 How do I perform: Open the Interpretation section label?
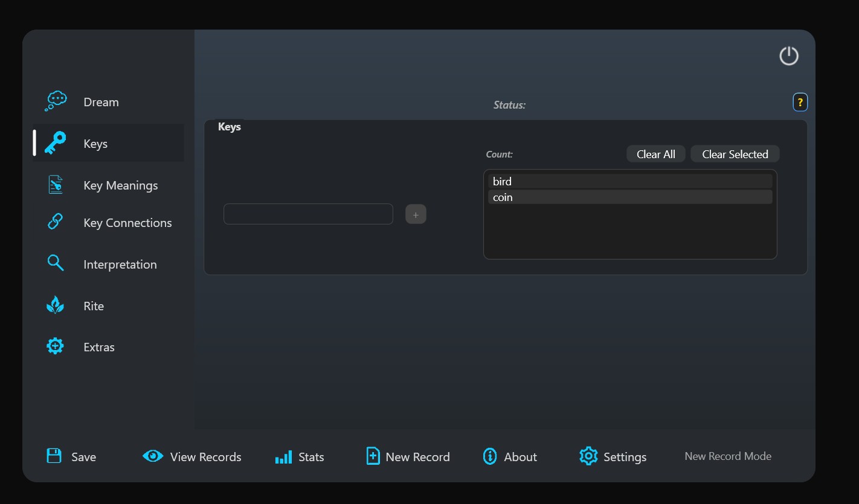coord(120,264)
